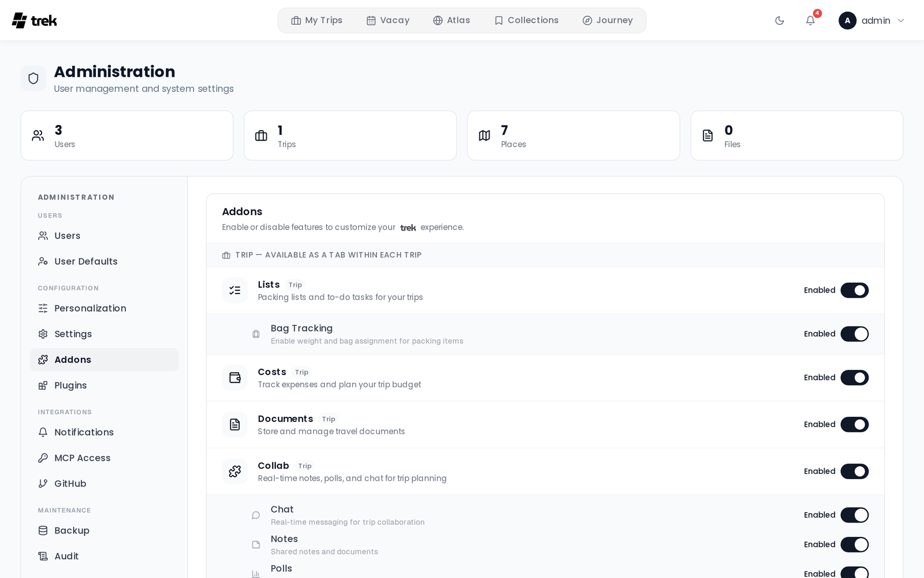Select User Defaults sidebar item
The width and height of the screenshot is (924, 578).
click(104, 261)
